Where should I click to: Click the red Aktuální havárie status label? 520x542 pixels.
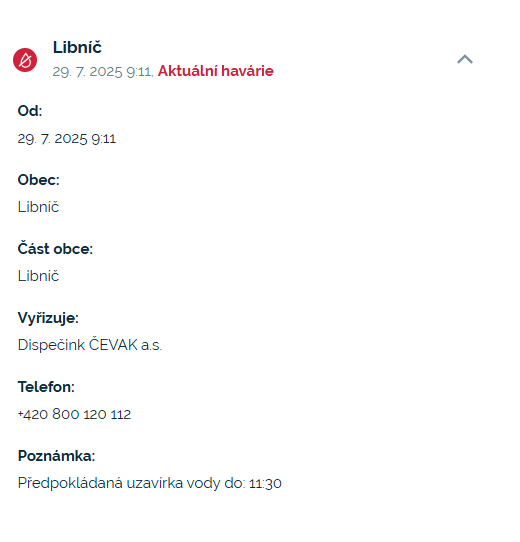click(x=216, y=71)
